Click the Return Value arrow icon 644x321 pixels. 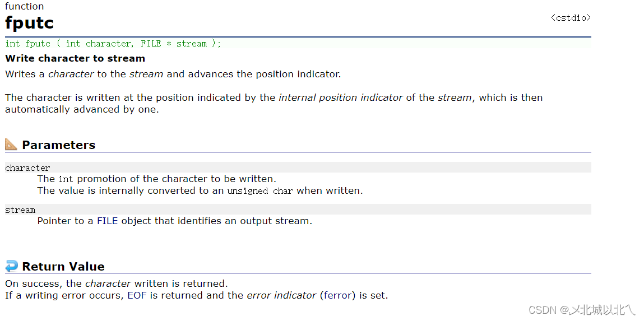point(11,266)
